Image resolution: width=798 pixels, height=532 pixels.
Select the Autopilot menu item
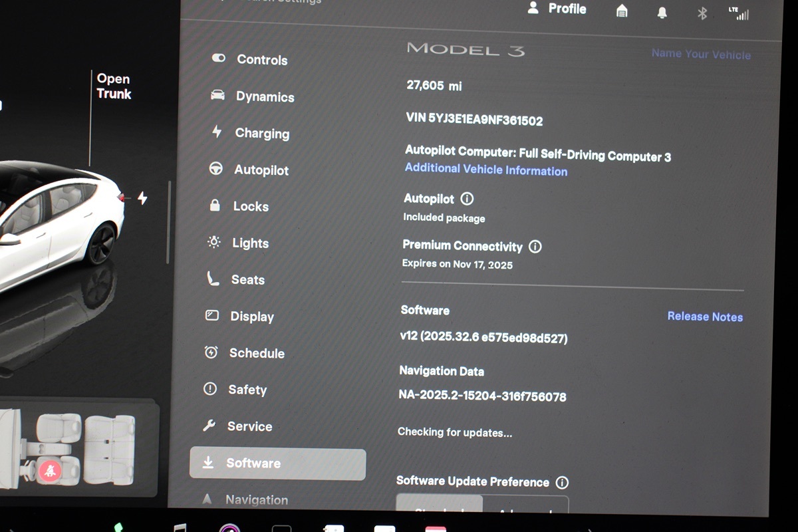tap(261, 170)
